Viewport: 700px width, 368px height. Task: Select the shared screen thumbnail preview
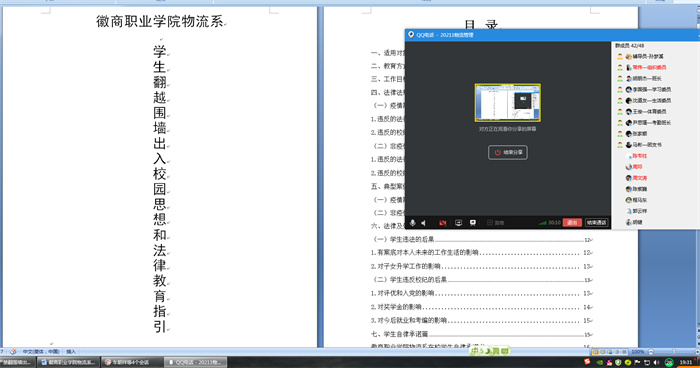click(508, 103)
